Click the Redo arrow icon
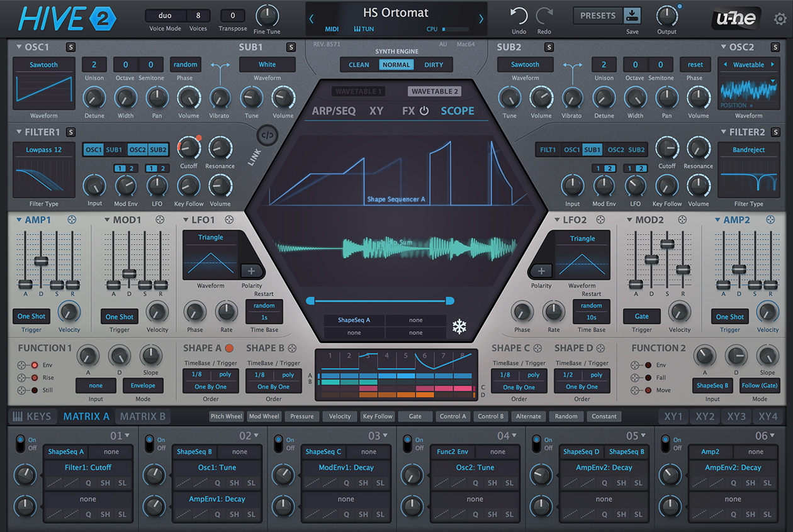This screenshot has width=793, height=532. (544, 16)
